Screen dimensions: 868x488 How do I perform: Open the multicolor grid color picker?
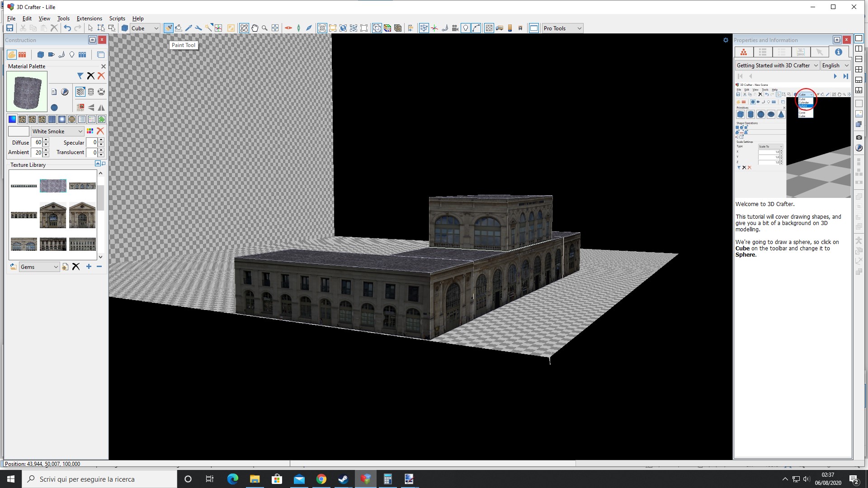[x=90, y=131]
